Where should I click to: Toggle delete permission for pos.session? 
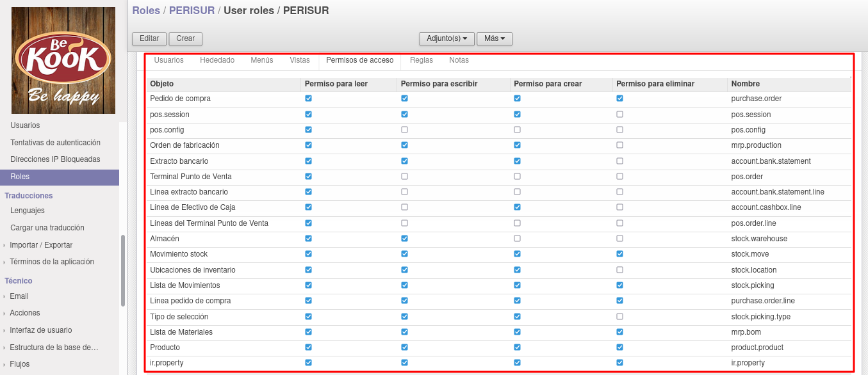tap(619, 114)
